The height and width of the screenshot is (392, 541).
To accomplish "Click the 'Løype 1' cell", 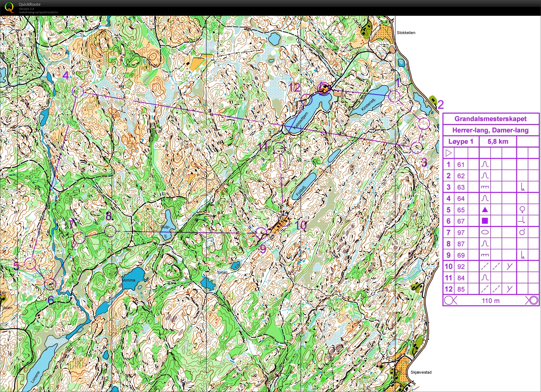I will [x=461, y=142].
